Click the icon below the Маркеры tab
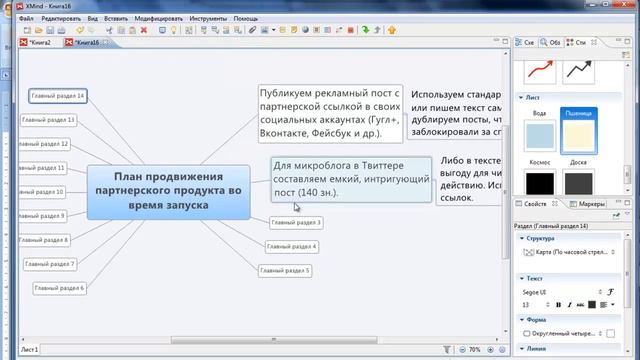Screen dimensions: 640x360 616,215
